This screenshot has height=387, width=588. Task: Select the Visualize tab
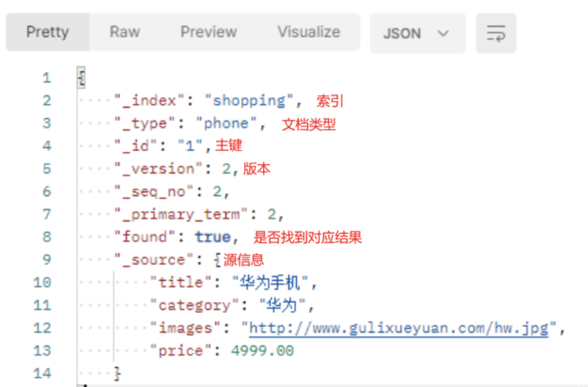click(309, 32)
